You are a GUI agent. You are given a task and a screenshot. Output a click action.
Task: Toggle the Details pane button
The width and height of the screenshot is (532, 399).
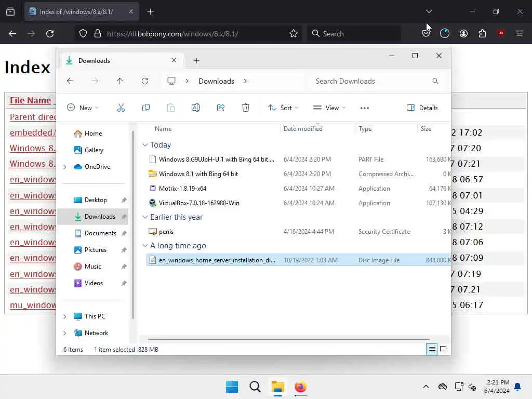pos(422,108)
